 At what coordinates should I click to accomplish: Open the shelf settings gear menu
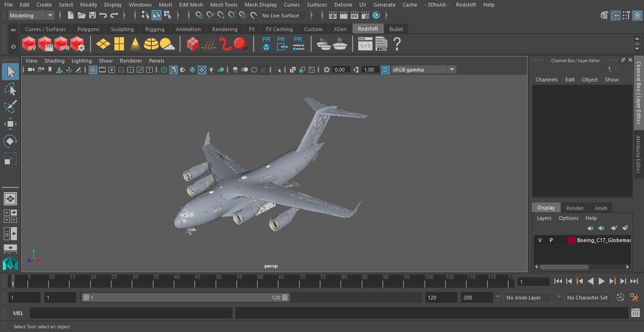(x=13, y=47)
